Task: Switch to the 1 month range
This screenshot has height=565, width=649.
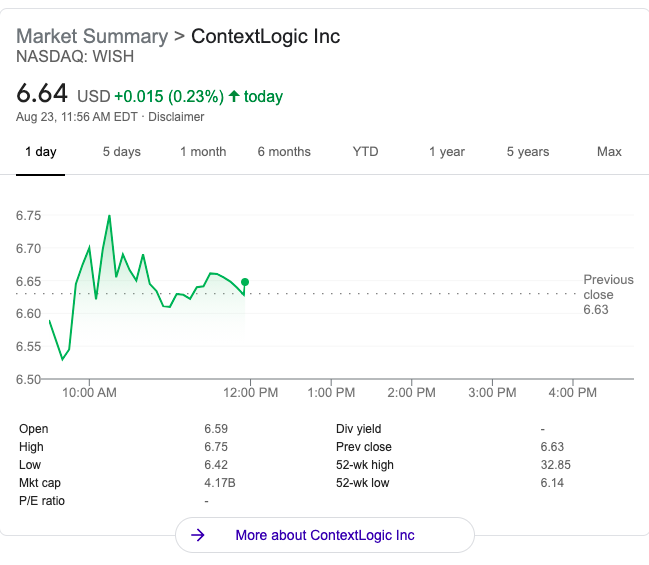Action: (x=203, y=151)
